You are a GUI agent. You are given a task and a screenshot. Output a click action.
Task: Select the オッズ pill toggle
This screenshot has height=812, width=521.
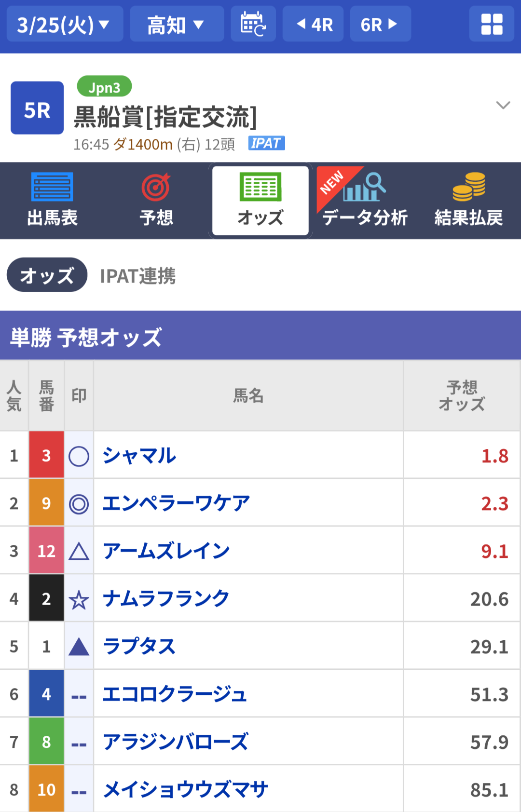tap(47, 275)
